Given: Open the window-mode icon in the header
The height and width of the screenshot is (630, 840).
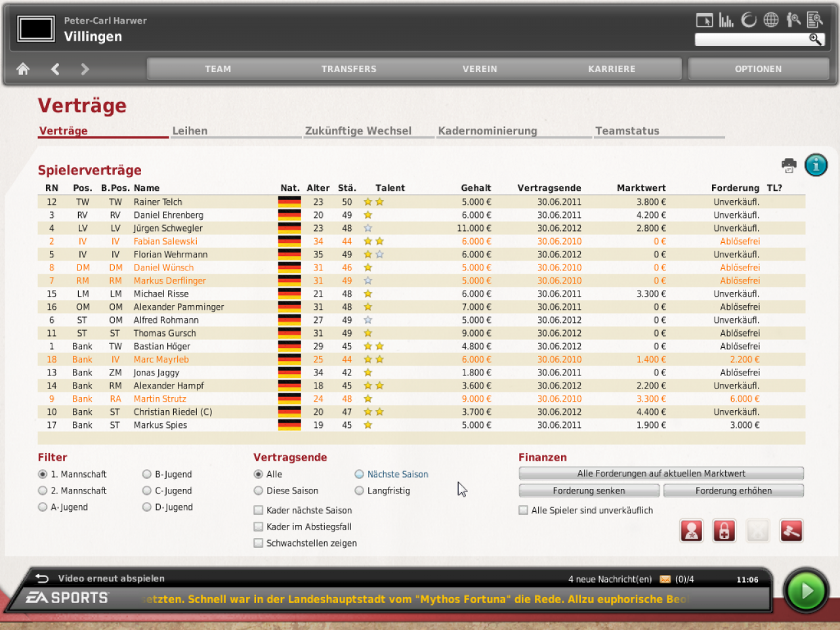Looking at the screenshot, I should tap(704, 20).
